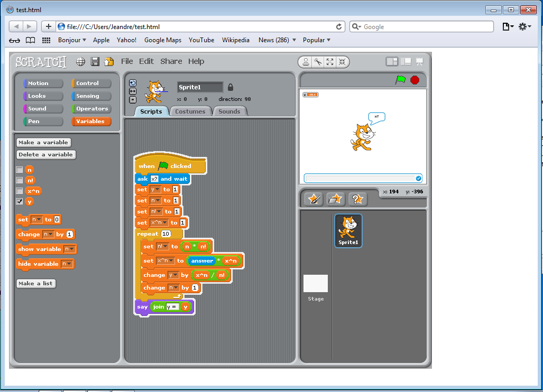Select the Sprite1 thumbnail in sprite list
The height and width of the screenshot is (392, 543).
click(x=348, y=231)
